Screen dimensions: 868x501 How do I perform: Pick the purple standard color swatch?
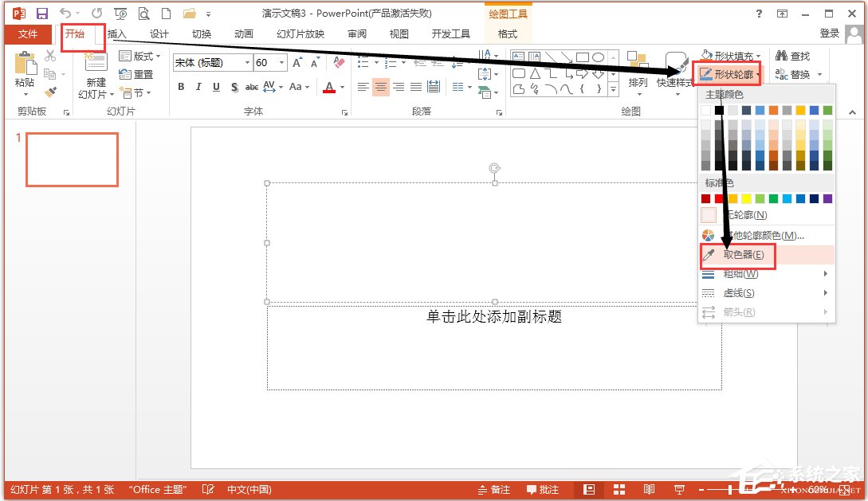[827, 198]
